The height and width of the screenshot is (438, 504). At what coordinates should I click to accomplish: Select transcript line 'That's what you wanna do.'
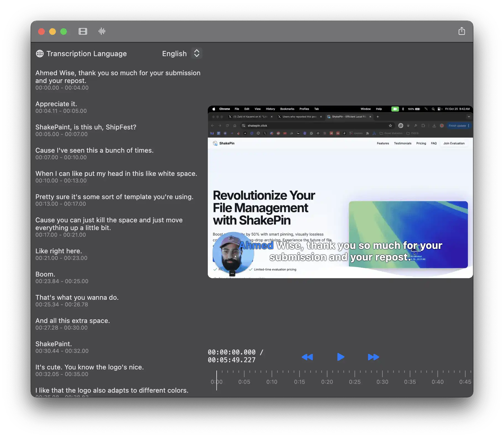click(77, 298)
